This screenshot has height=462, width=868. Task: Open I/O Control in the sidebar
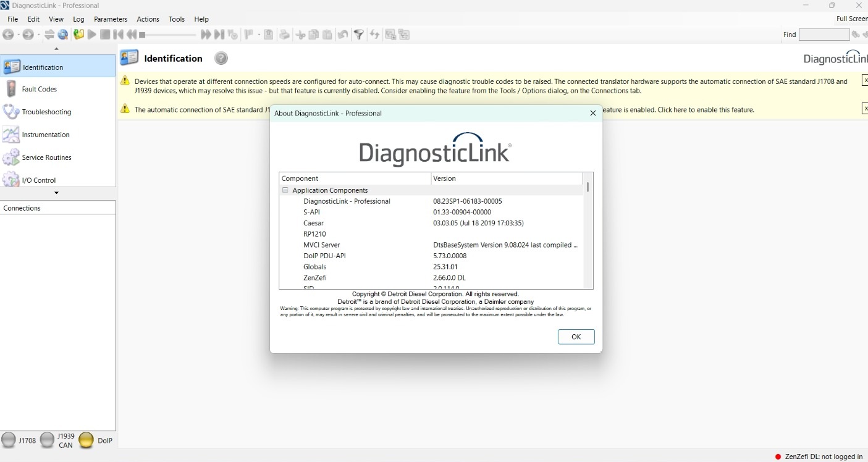pos(58,179)
